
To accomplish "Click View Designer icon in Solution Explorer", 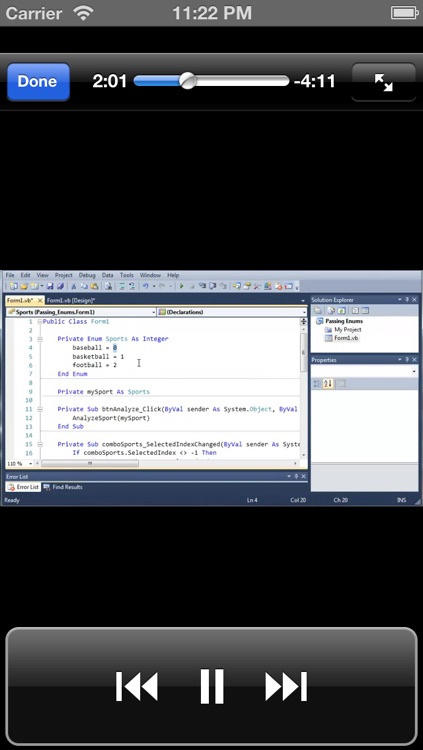I will coord(365,310).
